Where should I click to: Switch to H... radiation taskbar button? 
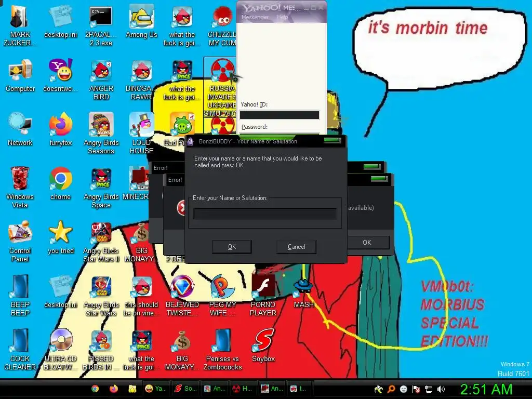point(243,389)
